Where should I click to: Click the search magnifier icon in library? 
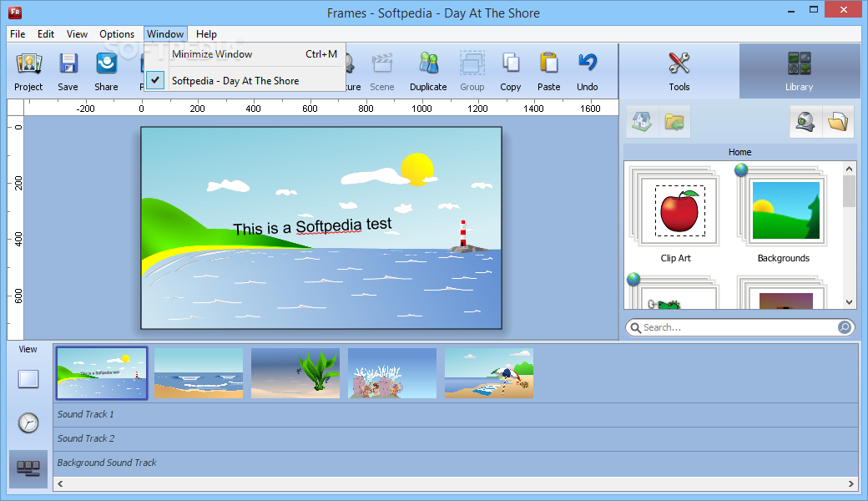636,327
